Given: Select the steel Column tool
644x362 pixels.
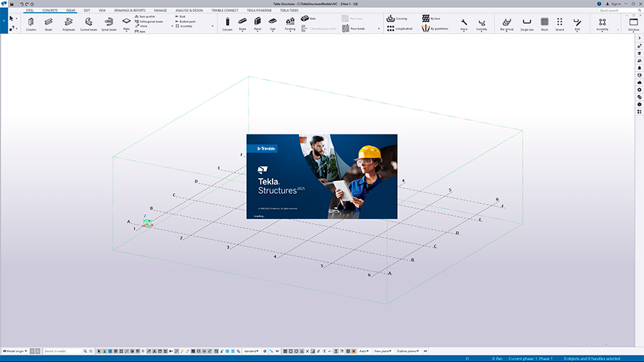Looking at the screenshot, I should [x=31, y=23].
